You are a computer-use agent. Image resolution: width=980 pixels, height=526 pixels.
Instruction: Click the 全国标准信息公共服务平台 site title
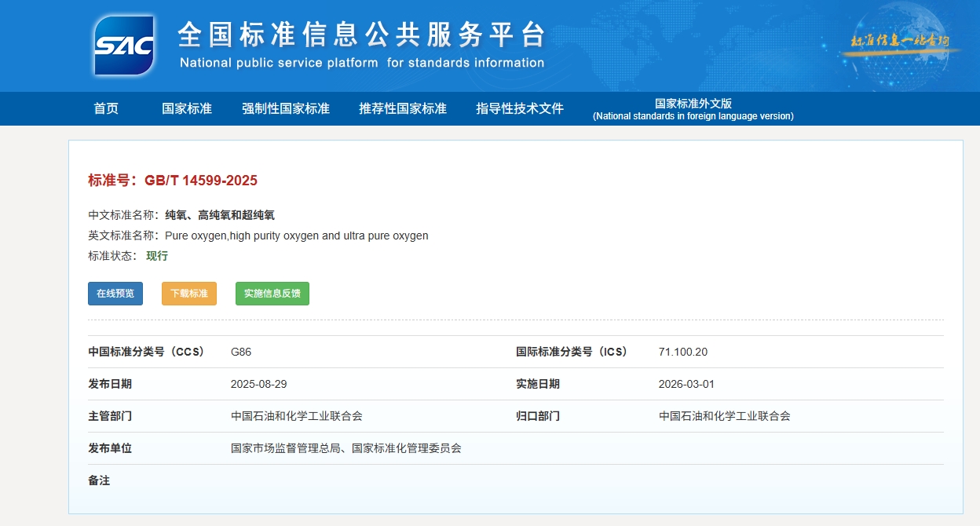361,35
